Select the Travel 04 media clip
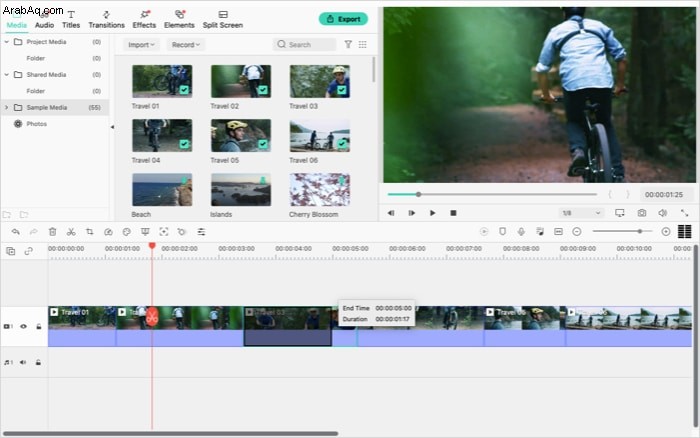This screenshot has width=700, height=438. tap(162, 135)
